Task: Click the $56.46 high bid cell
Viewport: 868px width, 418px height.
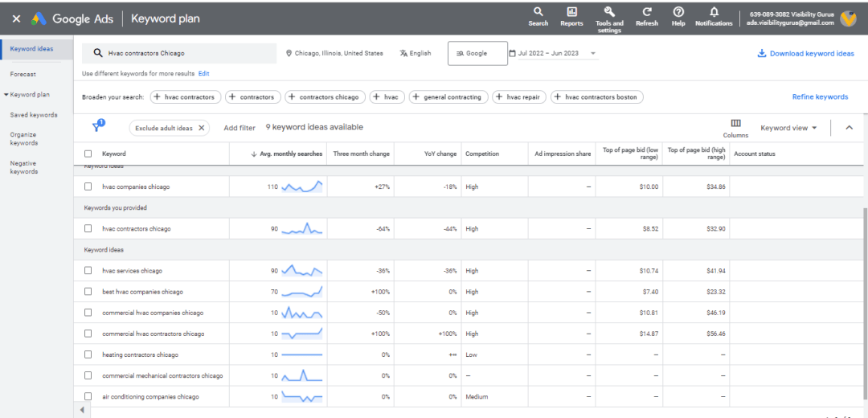Action: click(x=716, y=334)
